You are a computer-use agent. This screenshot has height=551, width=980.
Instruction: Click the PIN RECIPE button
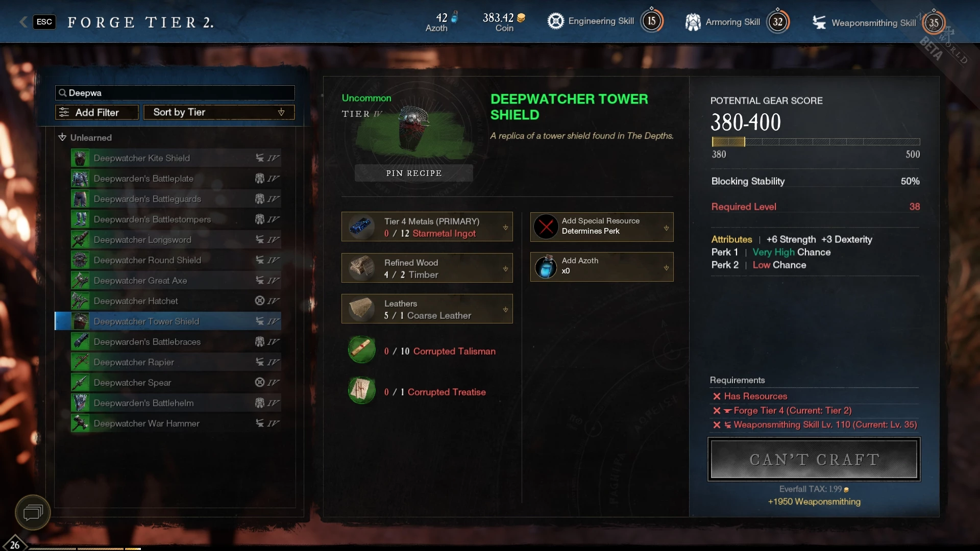point(414,173)
